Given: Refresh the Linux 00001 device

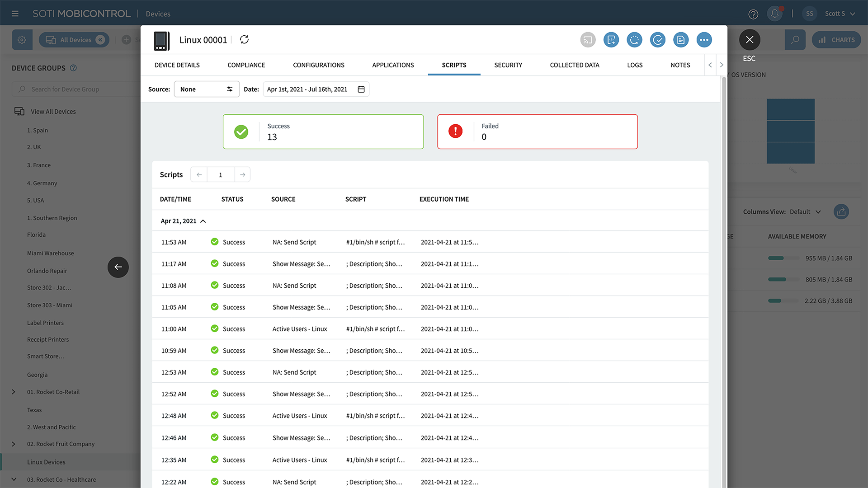Looking at the screenshot, I should click(245, 39).
